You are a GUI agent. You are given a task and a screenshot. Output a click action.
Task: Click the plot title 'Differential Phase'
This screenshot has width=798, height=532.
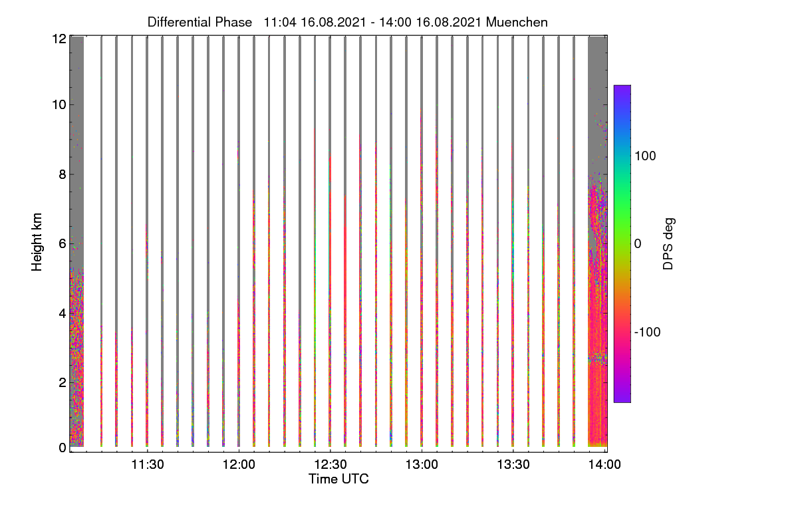coord(199,22)
